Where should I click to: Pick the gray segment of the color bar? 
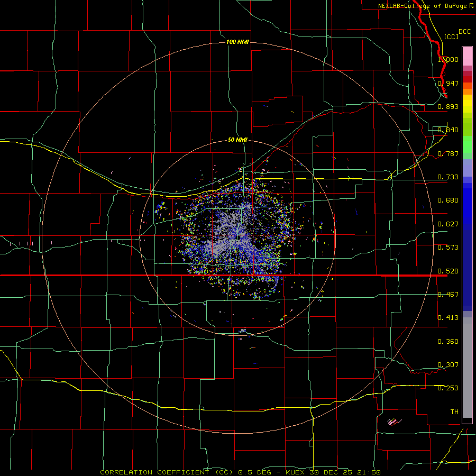click(467, 368)
